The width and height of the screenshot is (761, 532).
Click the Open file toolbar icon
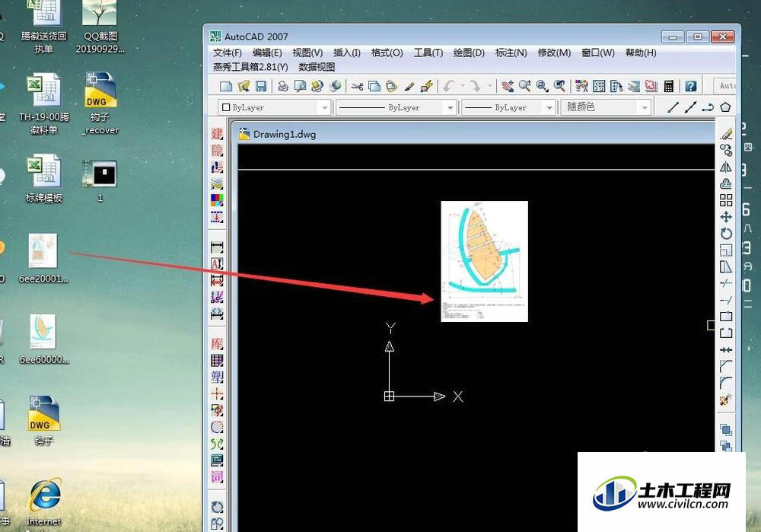244,87
